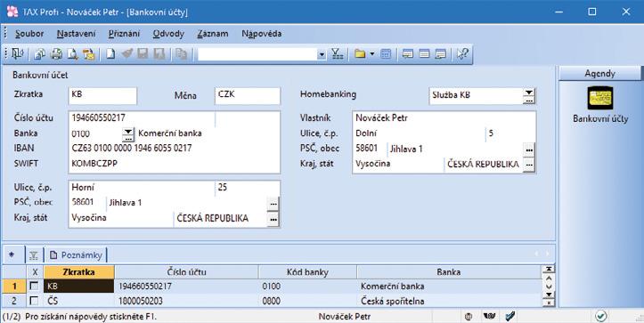Screen dimensions: 644x323
Task: Jump to last record scrollbar button
Action: (549, 295)
